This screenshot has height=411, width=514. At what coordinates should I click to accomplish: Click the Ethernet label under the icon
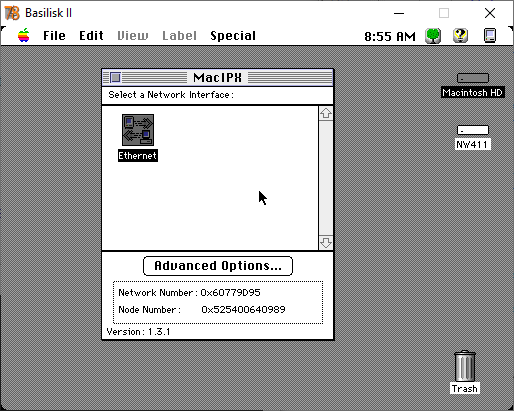coord(138,156)
